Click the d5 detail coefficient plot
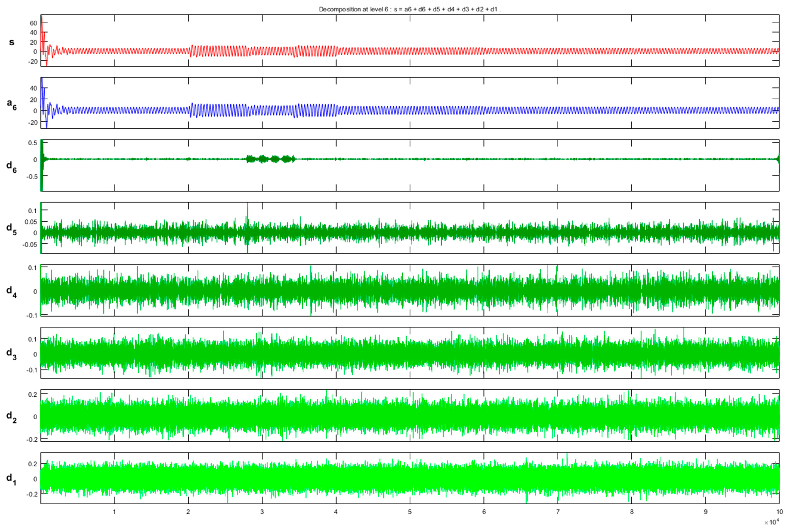This screenshot has width=789, height=532. click(x=410, y=228)
